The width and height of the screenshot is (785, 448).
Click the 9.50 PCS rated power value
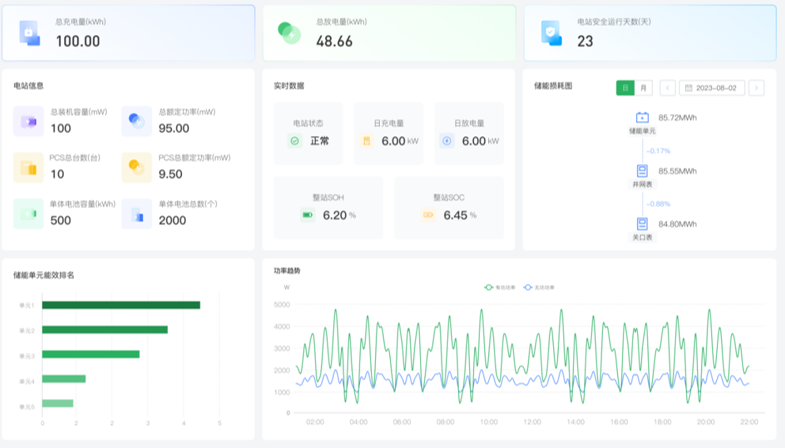pos(170,174)
